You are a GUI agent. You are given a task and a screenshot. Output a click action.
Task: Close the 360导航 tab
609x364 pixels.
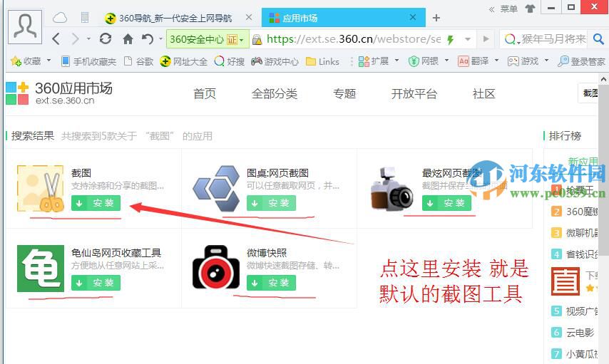pos(249,17)
